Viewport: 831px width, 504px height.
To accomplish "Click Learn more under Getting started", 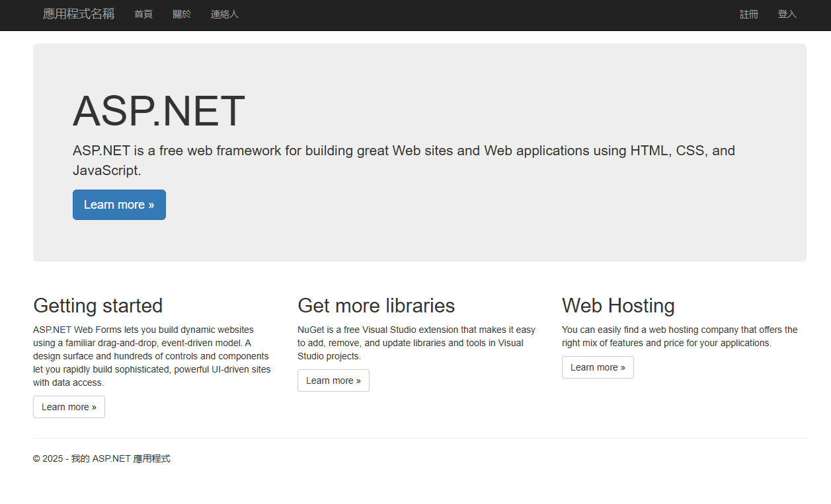I will click(69, 407).
